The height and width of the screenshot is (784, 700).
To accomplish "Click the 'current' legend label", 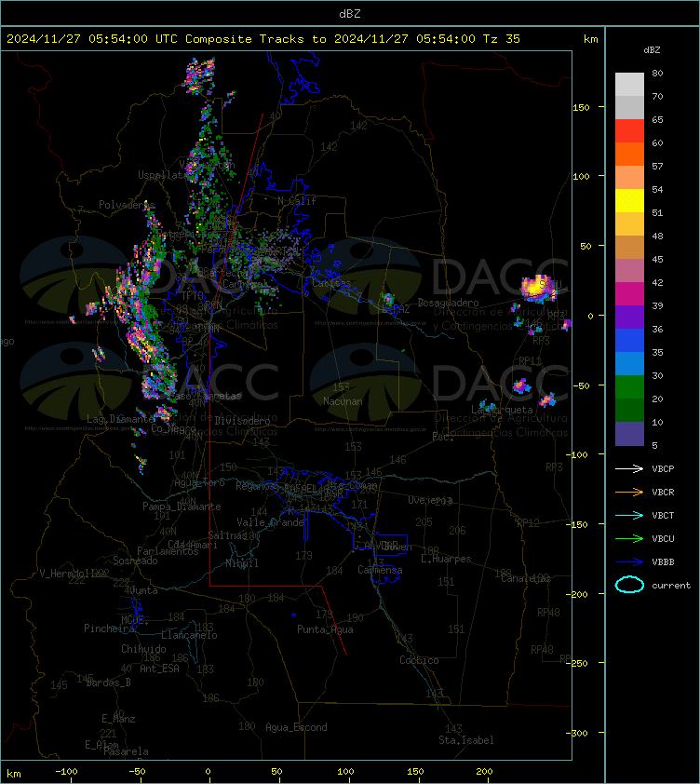I will (671, 585).
